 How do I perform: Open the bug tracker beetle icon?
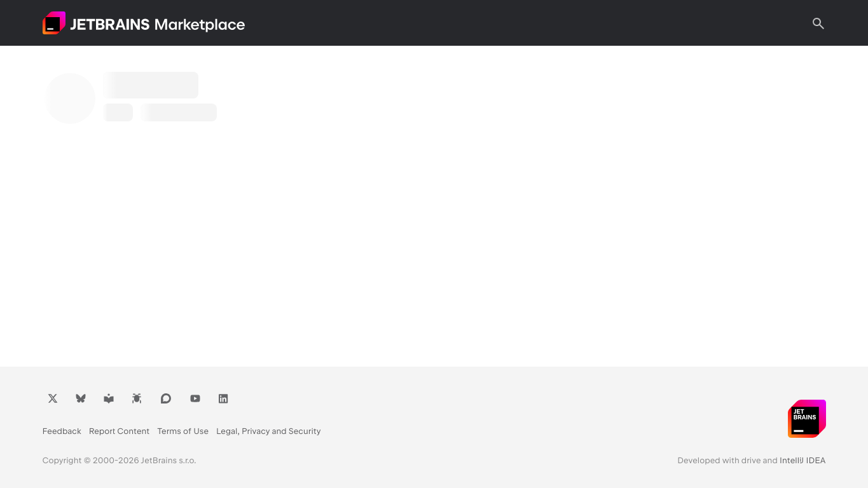[137, 398]
